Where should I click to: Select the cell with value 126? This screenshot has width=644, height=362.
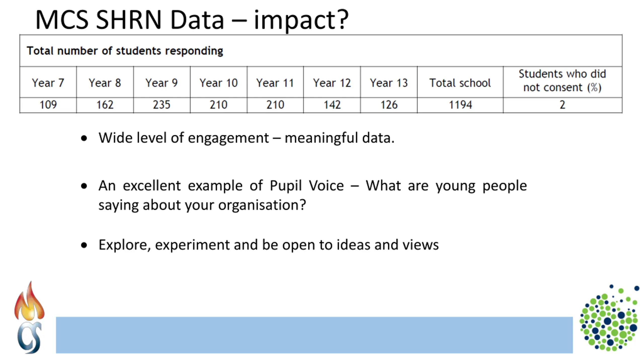point(389,105)
